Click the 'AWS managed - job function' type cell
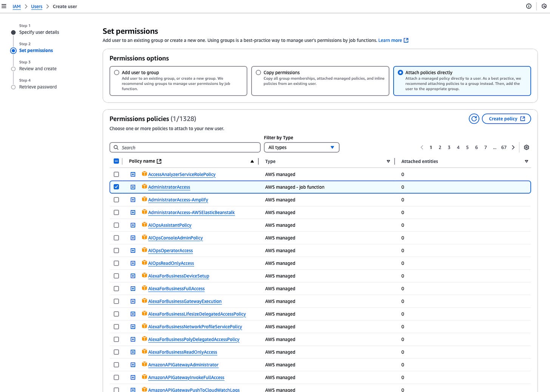550x392 pixels. [295, 187]
